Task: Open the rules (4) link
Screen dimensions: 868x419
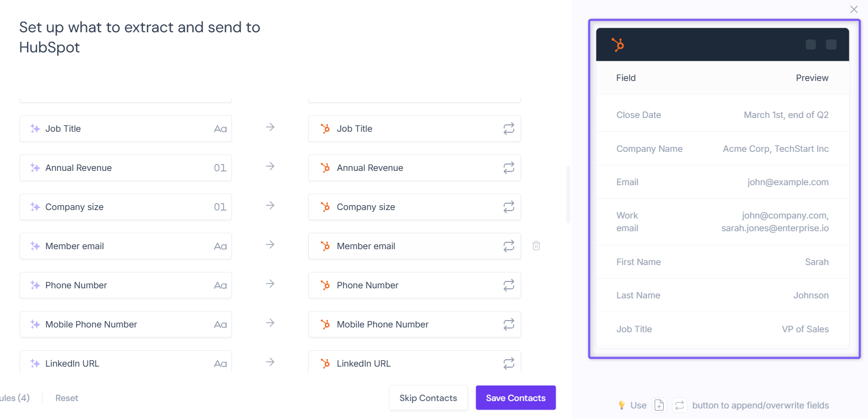Action: (15, 398)
